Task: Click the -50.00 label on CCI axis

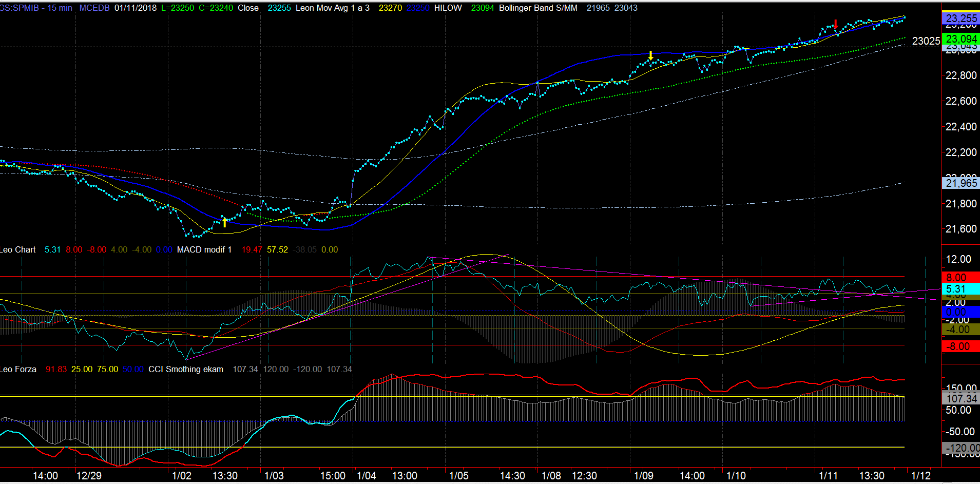Action: (x=960, y=432)
